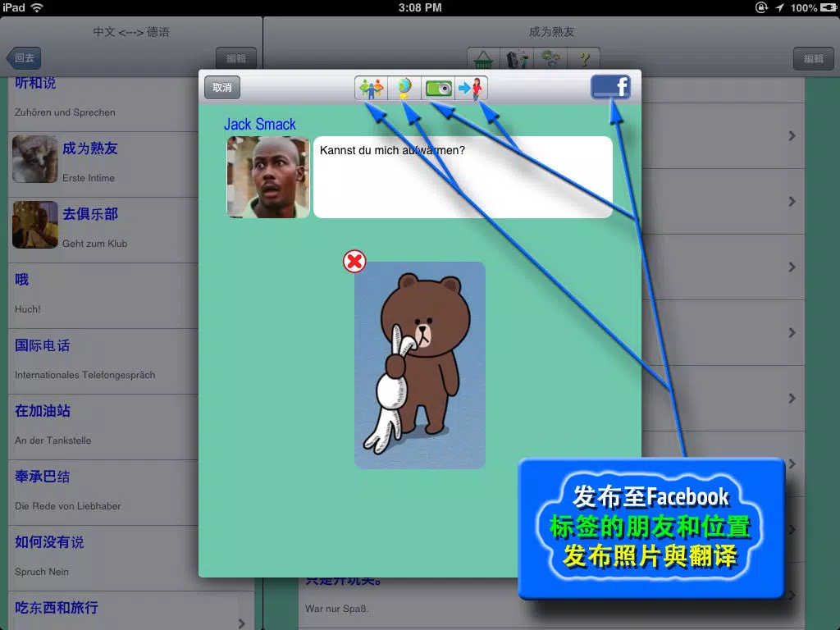
Task: Tap the shopping basket icon in background toolbar
Action: 483,58
